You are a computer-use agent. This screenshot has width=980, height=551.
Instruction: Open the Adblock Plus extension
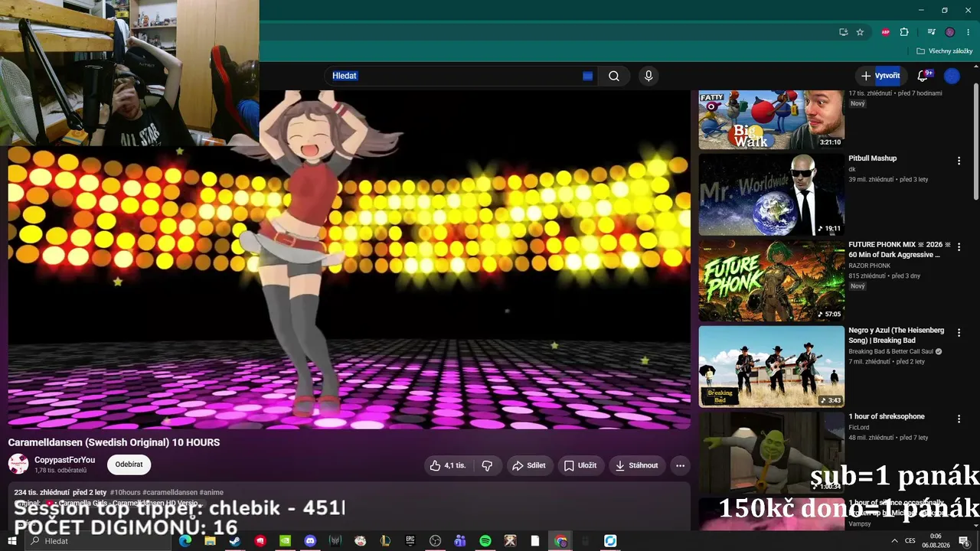pos(886,32)
